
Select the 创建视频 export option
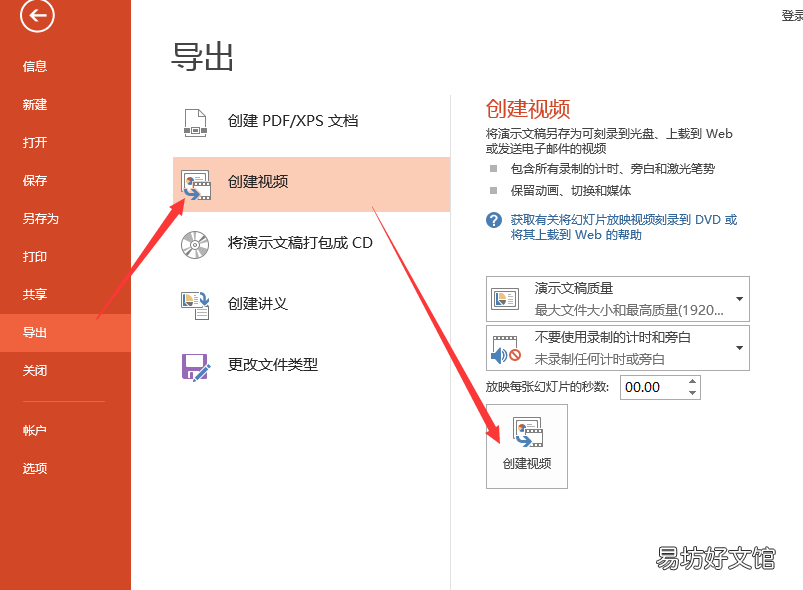click(311, 184)
